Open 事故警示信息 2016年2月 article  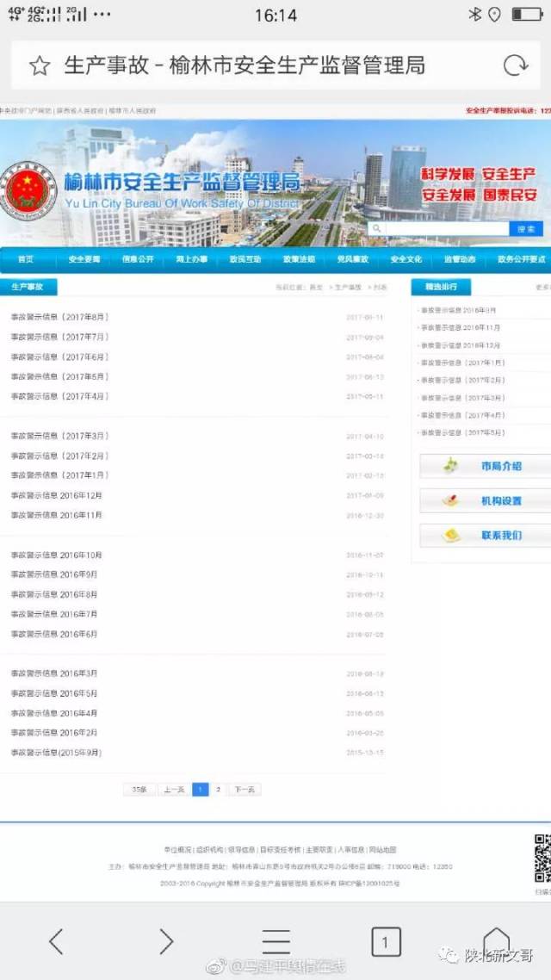pyautogui.click(x=53, y=733)
